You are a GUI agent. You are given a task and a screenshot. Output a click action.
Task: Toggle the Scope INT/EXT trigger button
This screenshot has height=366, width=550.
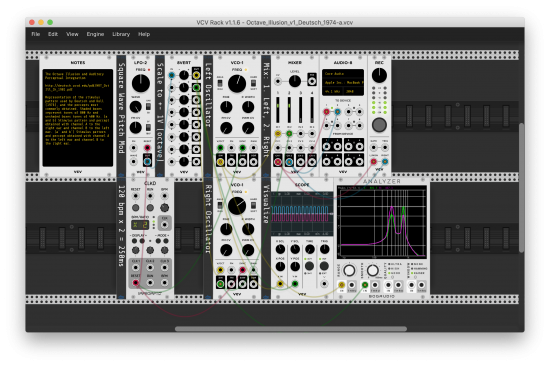click(324, 266)
